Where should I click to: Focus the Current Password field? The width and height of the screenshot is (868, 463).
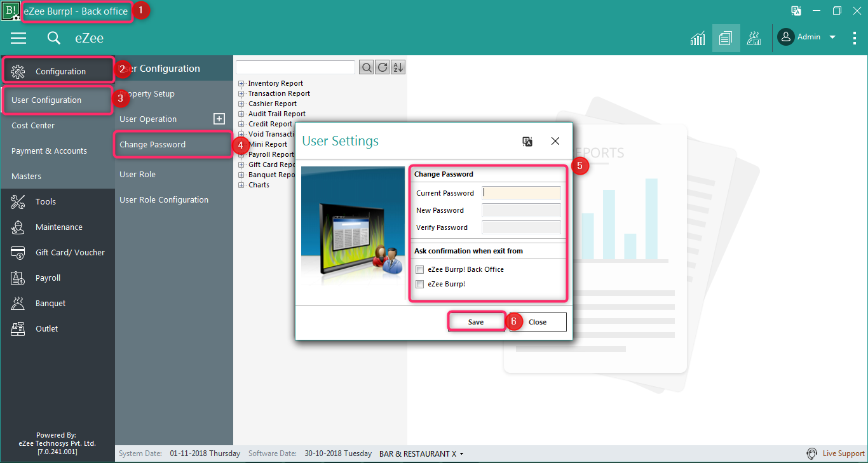pyautogui.click(x=521, y=193)
